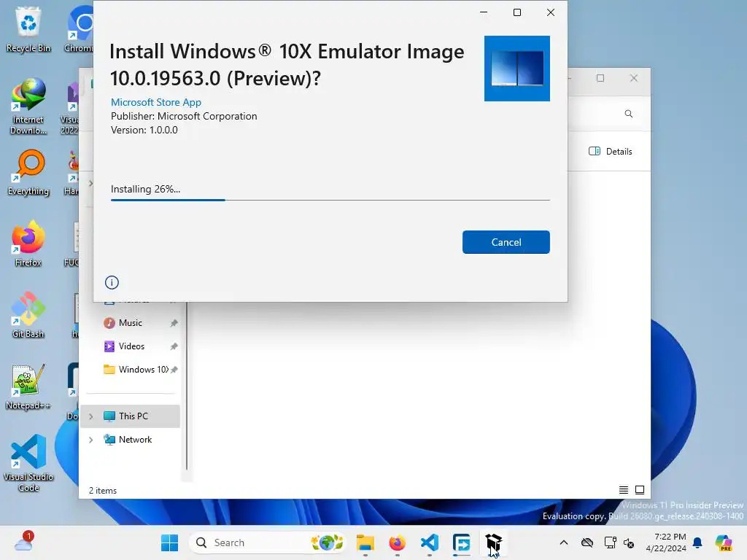Viewport: 747px width, 560px height.
Task: Show hidden system tray icons
Action: [x=564, y=542]
